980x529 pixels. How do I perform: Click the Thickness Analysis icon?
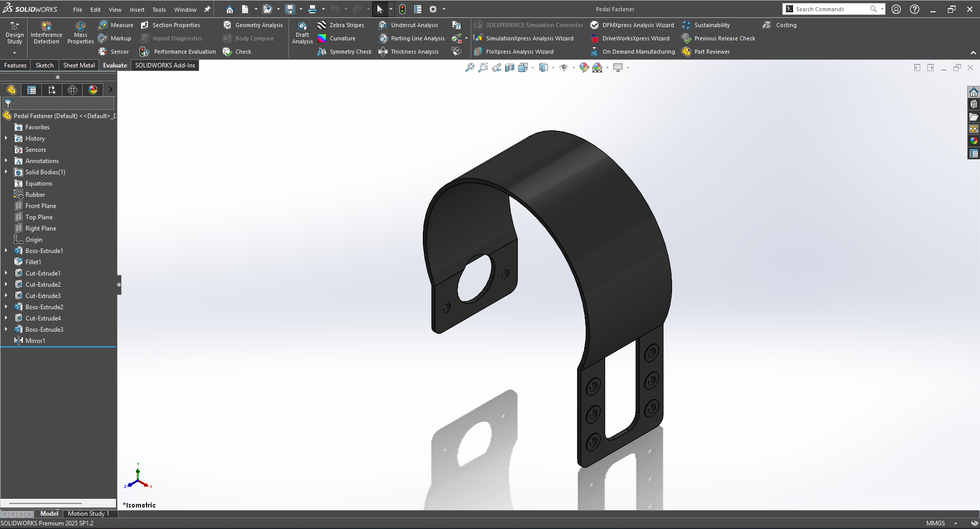(383, 52)
